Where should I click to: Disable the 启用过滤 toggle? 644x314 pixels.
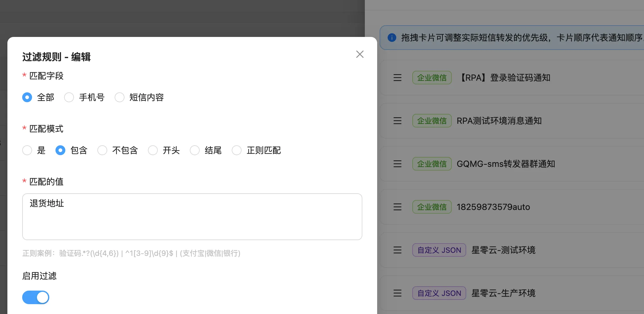(35, 297)
